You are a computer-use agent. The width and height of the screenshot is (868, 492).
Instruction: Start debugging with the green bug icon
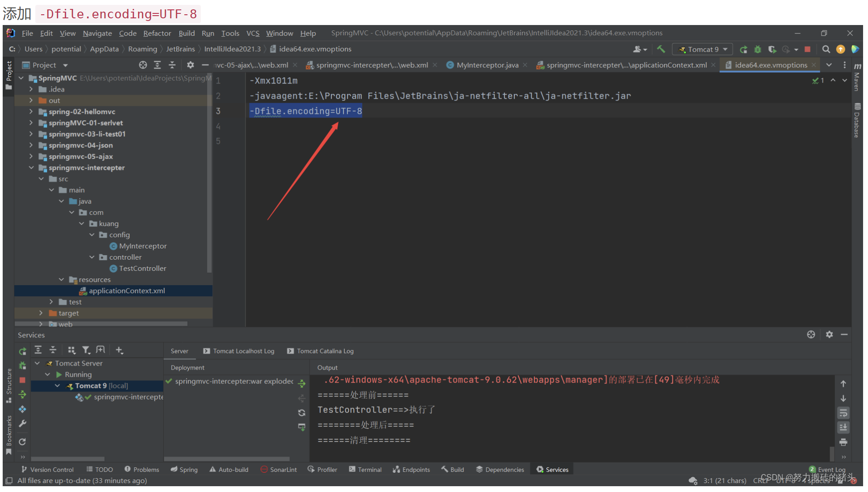(758, 49)
